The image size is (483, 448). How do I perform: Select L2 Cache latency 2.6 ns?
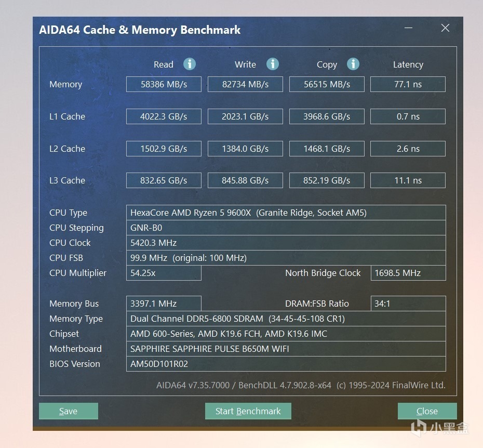[408, 149]
